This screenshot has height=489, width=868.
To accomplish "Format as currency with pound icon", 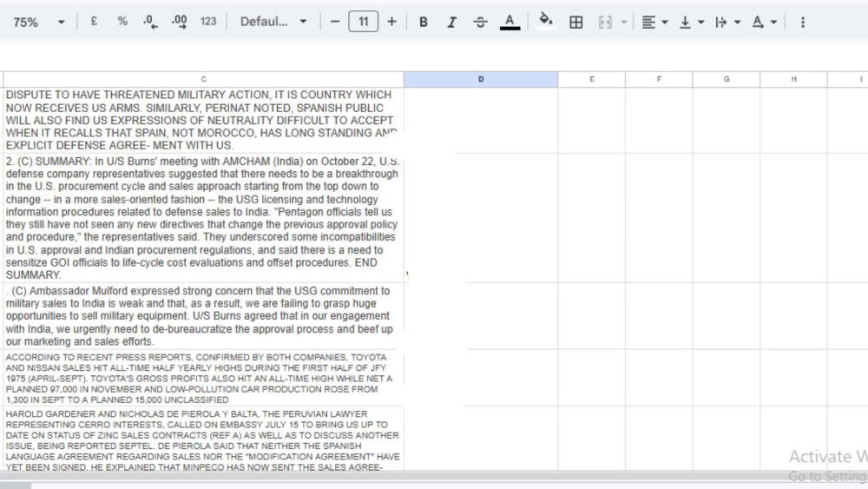I will point(94,22).
